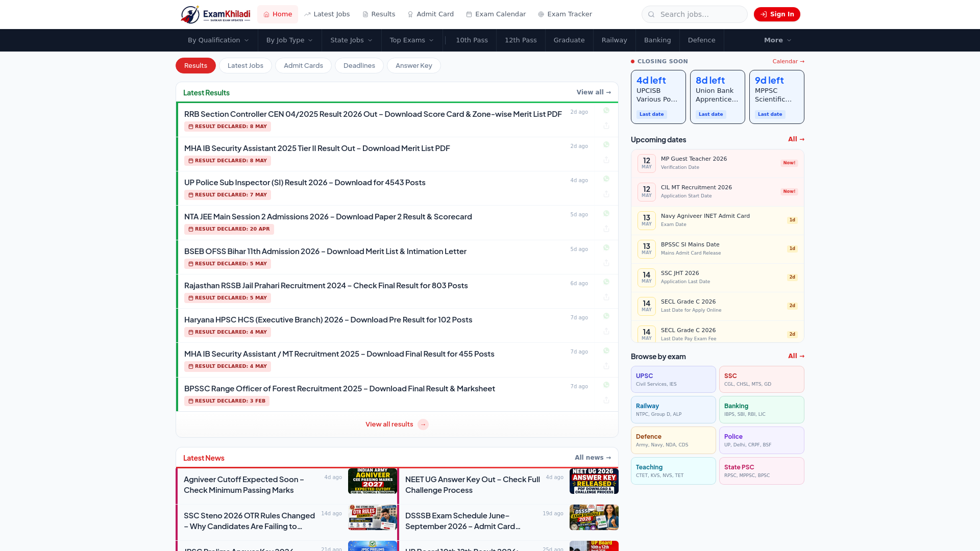Click share icon for BSEB OFSS Bihar result
Viewport: 980px width, 551px height.
click(606, 263)
